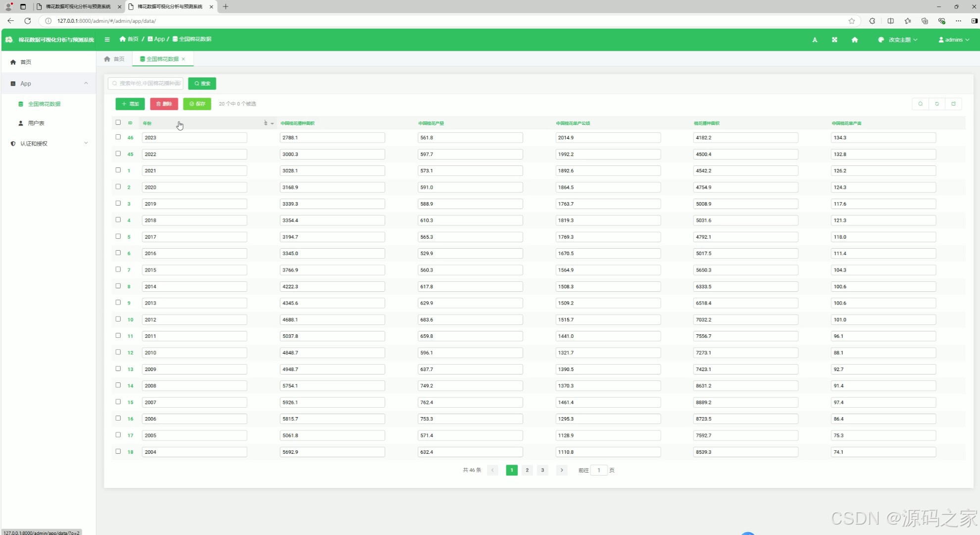Click the home icon in green header
The image size is (980, 535).
[x=854, y=40]
